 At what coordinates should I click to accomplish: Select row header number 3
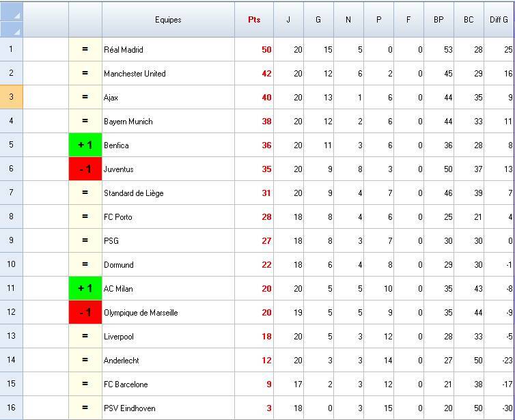coord(12,97)
